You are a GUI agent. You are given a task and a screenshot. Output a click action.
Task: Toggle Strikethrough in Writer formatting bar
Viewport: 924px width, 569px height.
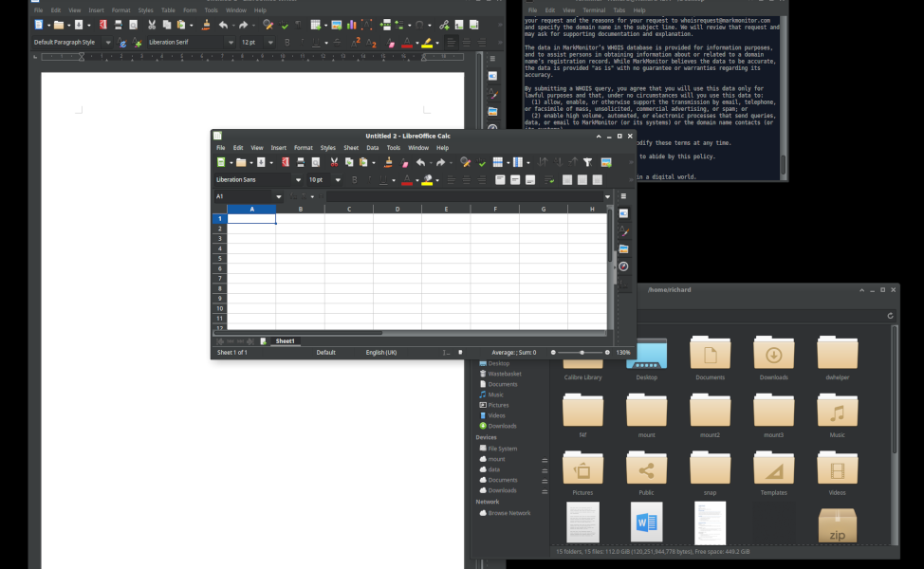tap(337, 43)
